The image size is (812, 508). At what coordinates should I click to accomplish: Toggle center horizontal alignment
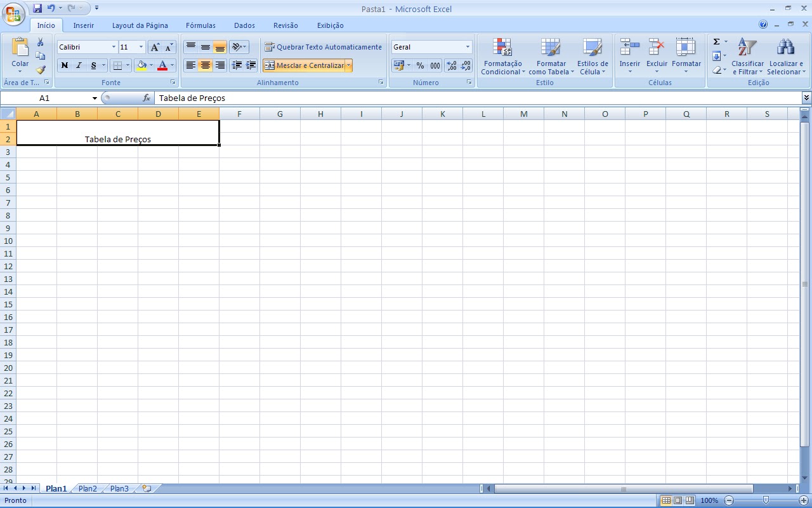pyautogui.click(x=205, y=65)
